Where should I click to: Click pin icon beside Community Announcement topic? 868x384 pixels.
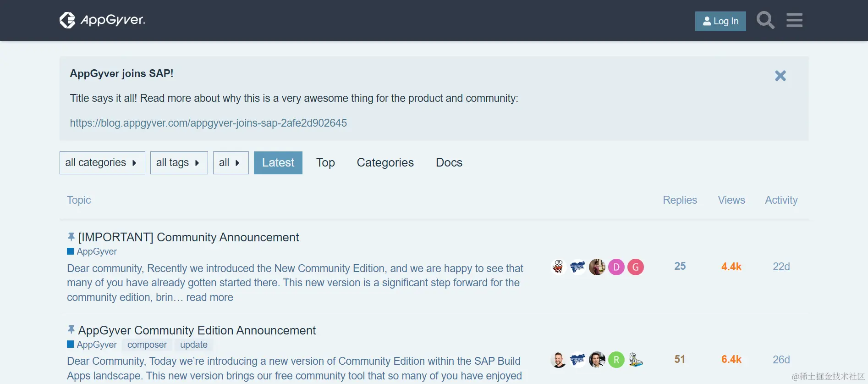pos(71,237)
